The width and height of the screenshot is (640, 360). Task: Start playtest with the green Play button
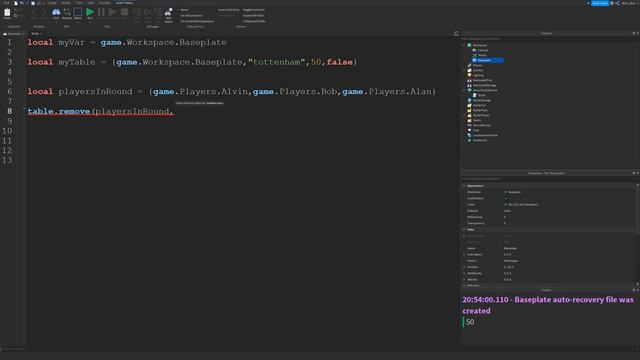click(90, 13)
